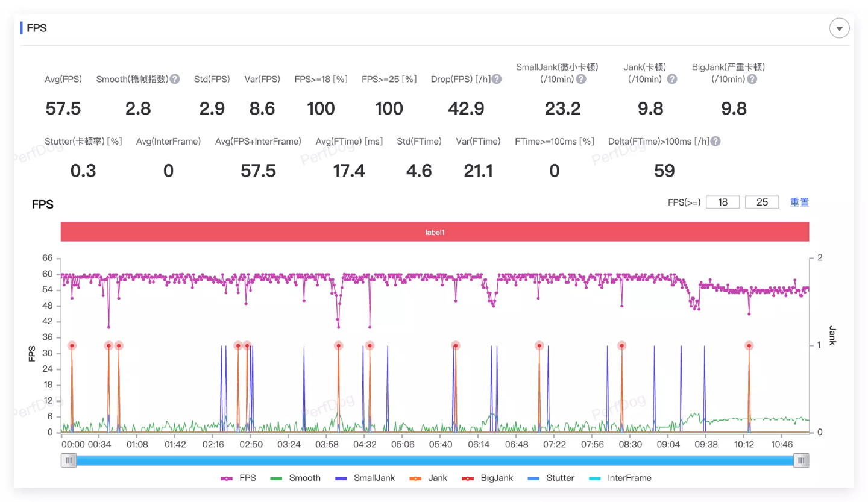Image resolution: width=868 pixels, height=502 pixels.
Task: Toggle Jank series in the legend
Action: pos(429,478)
